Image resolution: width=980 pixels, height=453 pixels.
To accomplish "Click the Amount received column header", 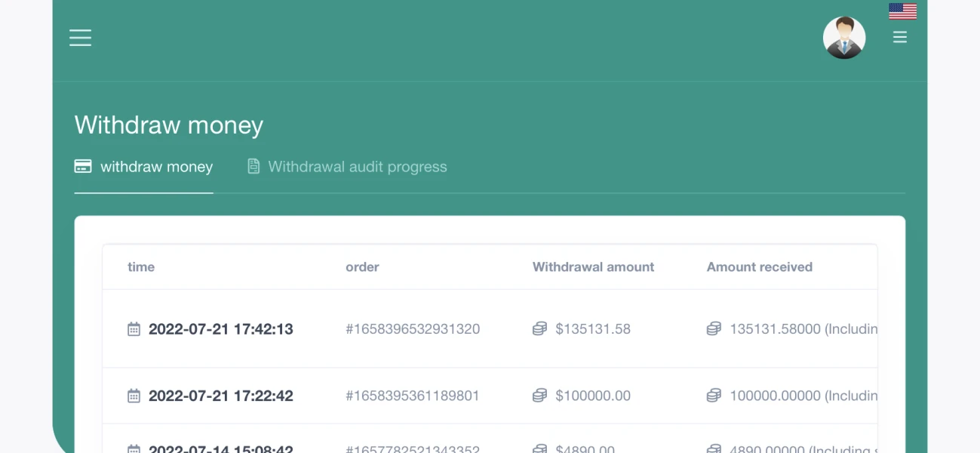I will click(759, 267).
